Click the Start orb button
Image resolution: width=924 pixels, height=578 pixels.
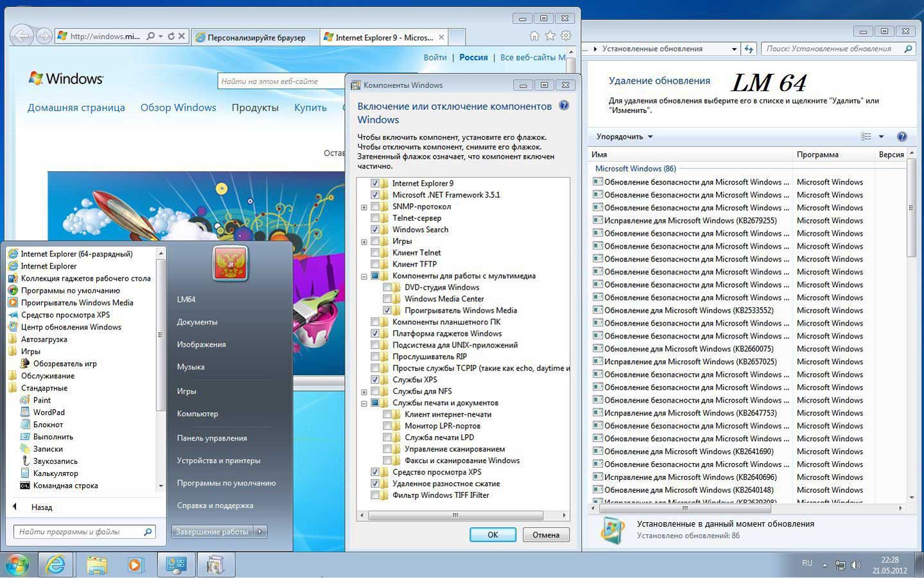pyautogui.click(x=17, y=565)
